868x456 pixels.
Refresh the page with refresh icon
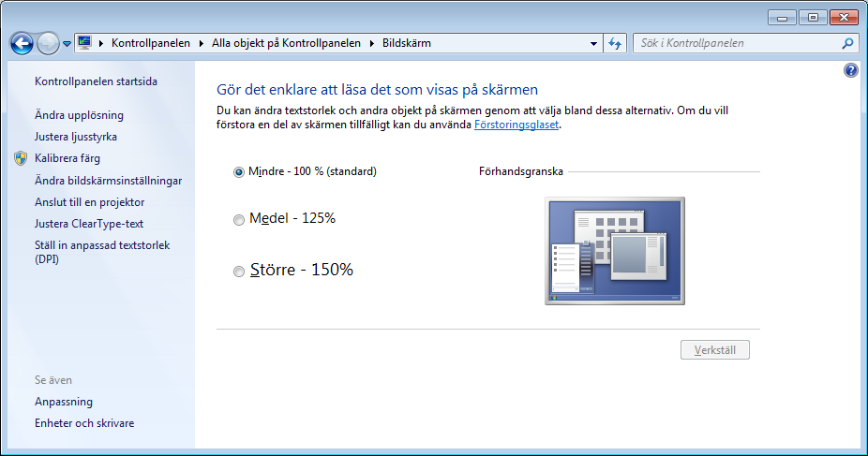[x=615, y=43]
